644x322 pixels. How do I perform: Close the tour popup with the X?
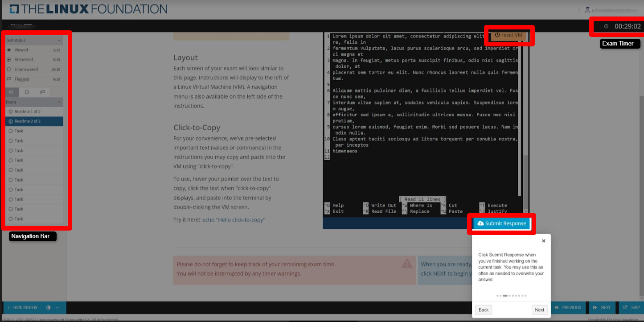point(543,241)
